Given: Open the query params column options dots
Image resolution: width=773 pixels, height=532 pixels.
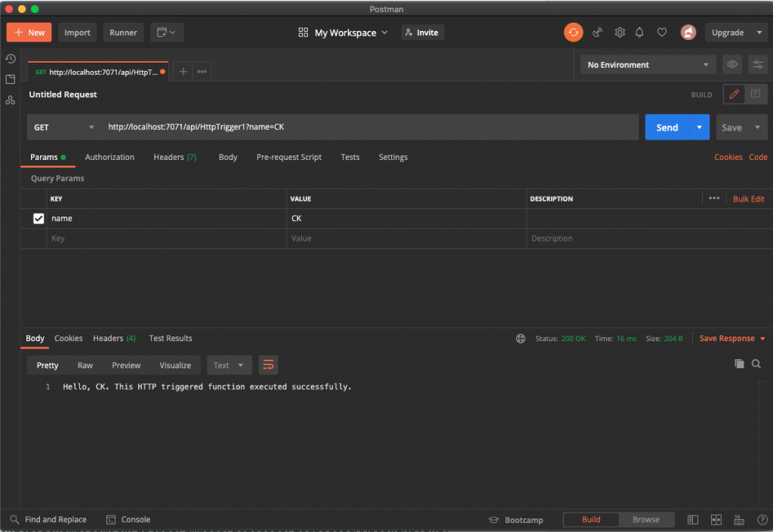Looking at the screenshot, I should coord(714,198).
